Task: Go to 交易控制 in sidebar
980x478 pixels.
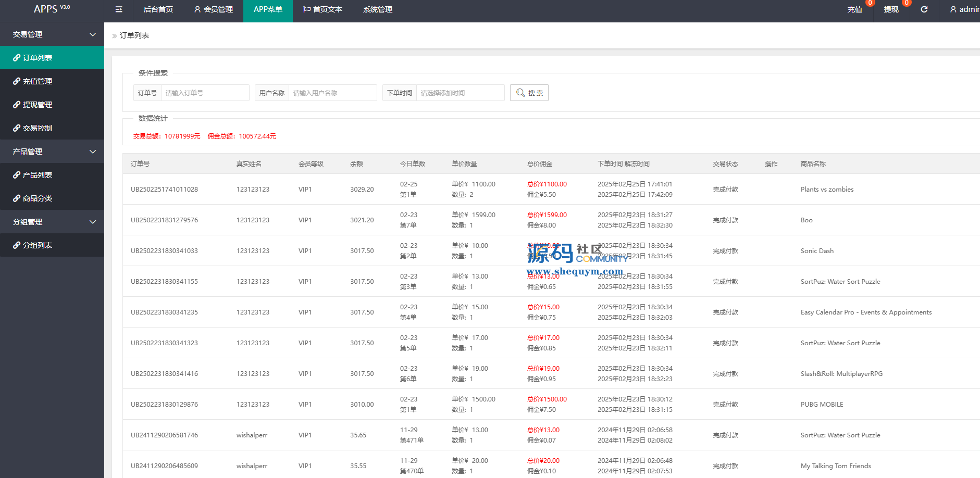Action: point(52,128)
